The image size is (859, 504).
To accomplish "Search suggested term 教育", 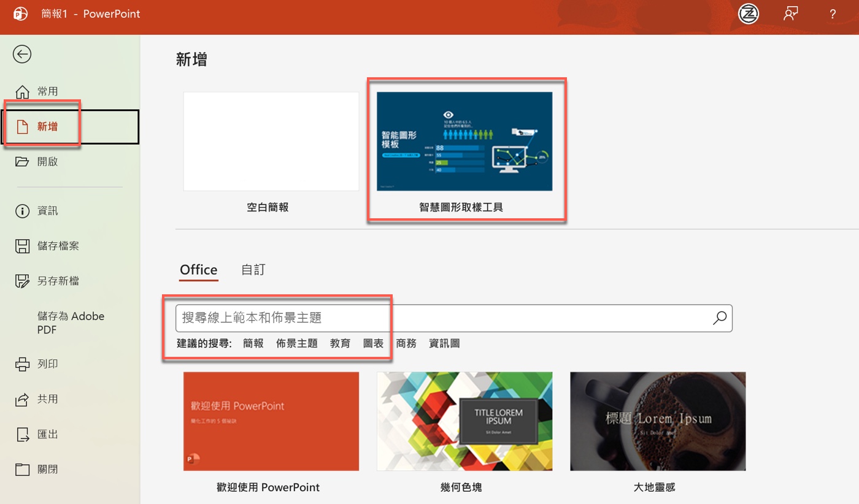I will tap(341, 343).
